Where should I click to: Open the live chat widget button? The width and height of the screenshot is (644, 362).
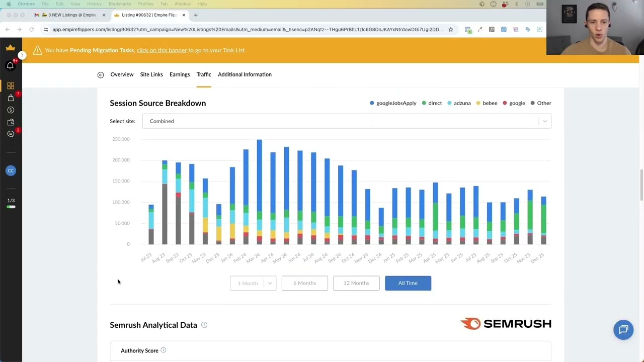coord(623,330)
